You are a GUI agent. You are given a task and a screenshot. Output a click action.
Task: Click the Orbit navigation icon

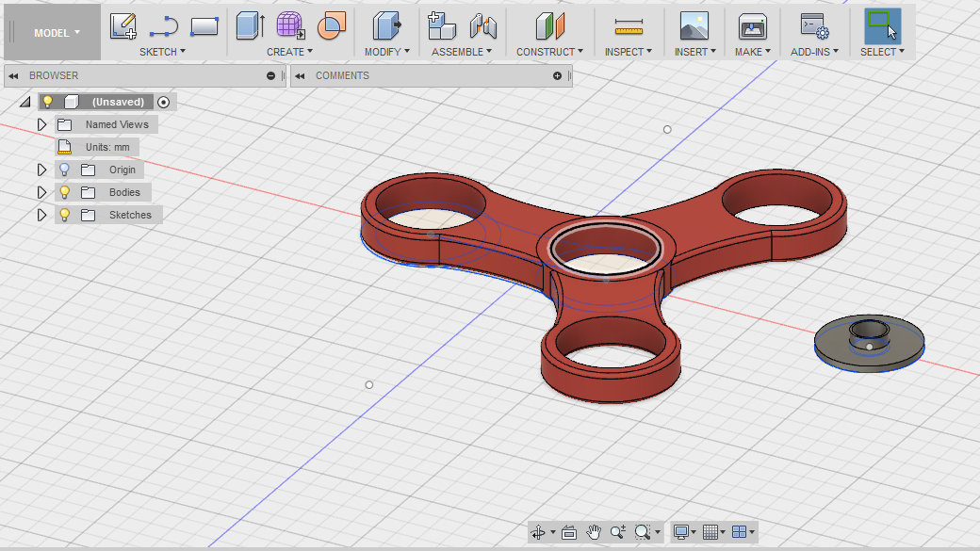tap(537, 532)
